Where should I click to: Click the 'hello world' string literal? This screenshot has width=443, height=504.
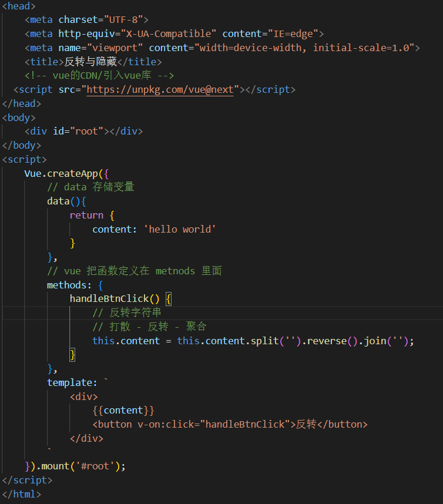pos(179,230)
